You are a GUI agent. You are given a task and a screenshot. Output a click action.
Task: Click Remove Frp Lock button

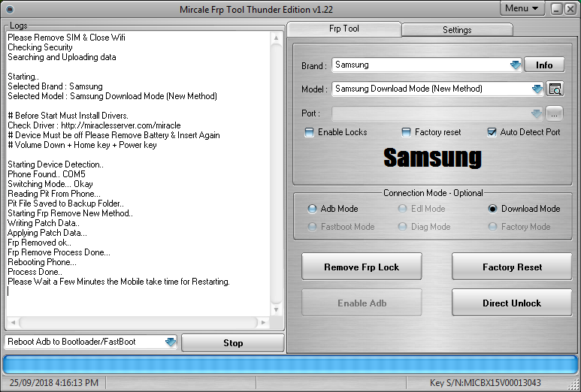tap(362, 267)
